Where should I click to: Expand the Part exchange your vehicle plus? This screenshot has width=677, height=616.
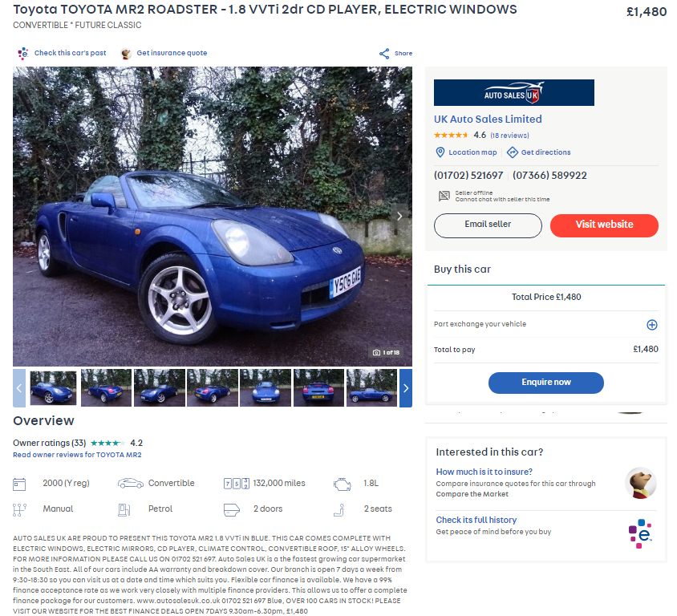pyautogui.click(x=651, y=325)
